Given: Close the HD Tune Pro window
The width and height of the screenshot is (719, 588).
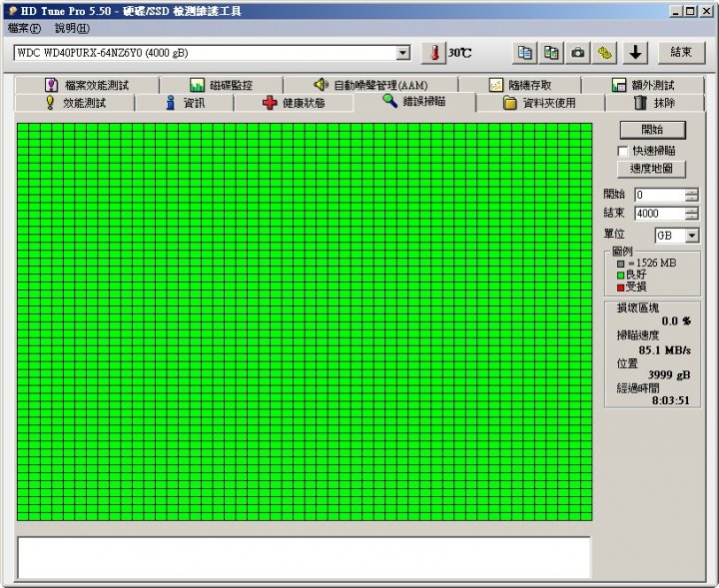Looking at the screenshot, I should [707, 11].
